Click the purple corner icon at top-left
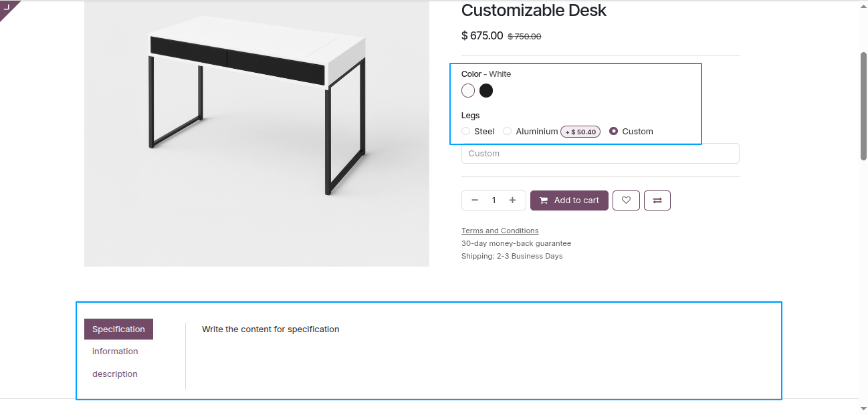The width and height of the screenshot is (868, 415). pyautogui.click(x=8, y=7)
